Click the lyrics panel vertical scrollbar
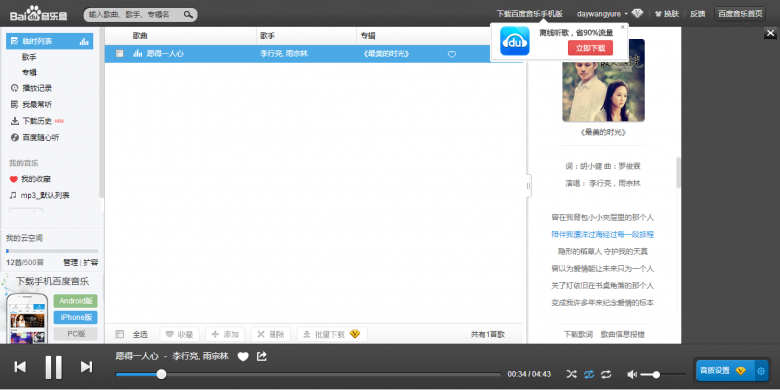 [x=678, y=173]
